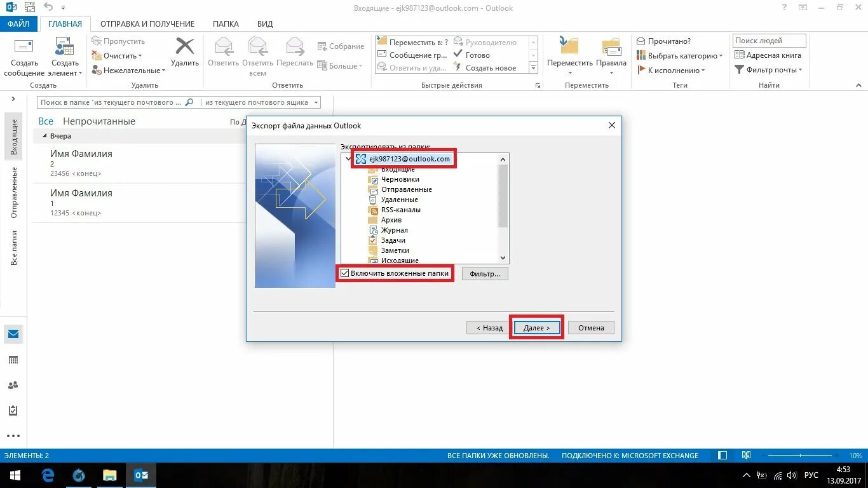Click the Search People field
Screen dimensions: 868x488
click(769, 41)
